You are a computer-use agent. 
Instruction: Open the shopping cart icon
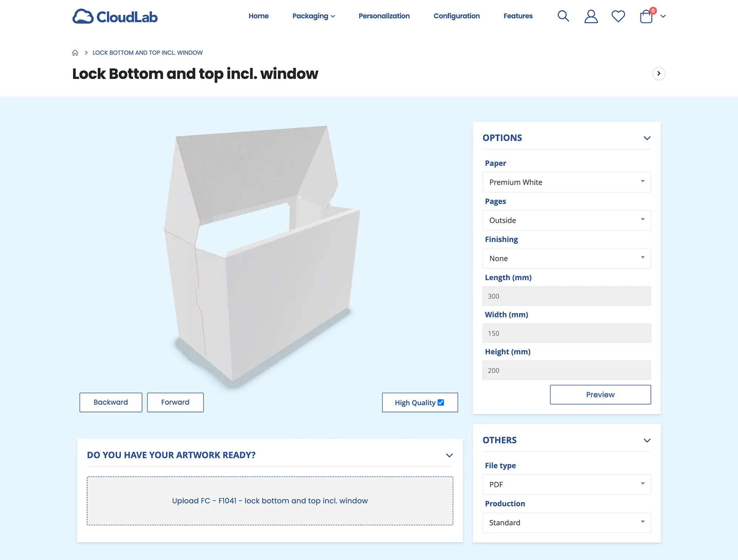point(647,16)
